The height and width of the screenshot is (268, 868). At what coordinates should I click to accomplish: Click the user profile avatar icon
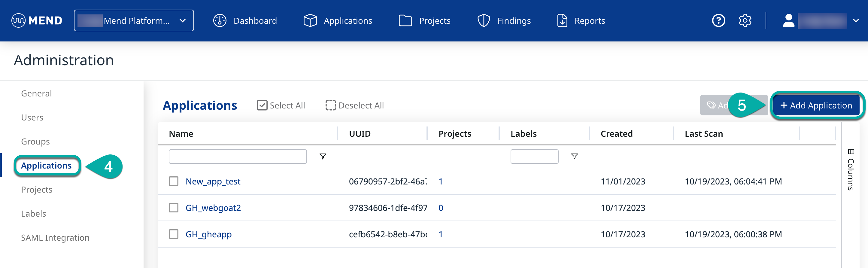click(x=788, y=20)
